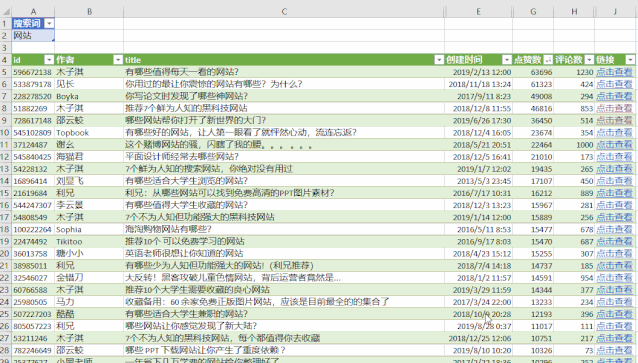Screen dimensions: 638x363
Task: Select date cell 2018/12/4 16:05
Action: point(478,133)
